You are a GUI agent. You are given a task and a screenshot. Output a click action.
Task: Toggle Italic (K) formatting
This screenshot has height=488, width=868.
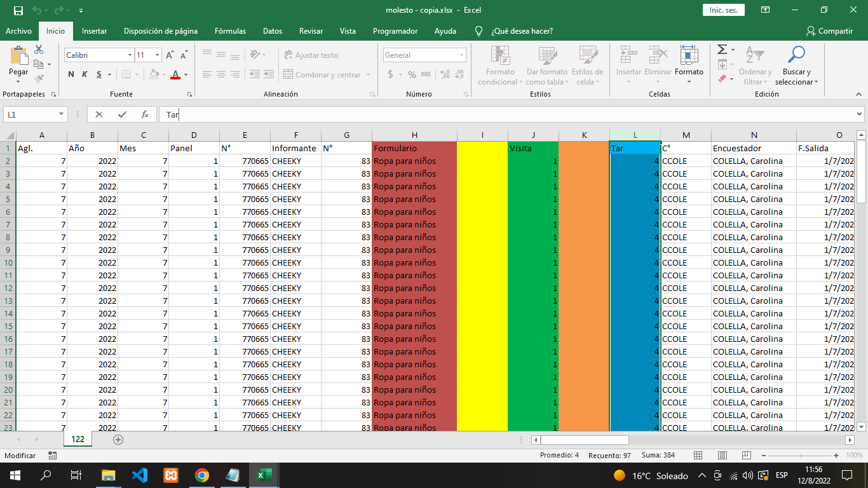pyautogui.click(x=85, y=75)
